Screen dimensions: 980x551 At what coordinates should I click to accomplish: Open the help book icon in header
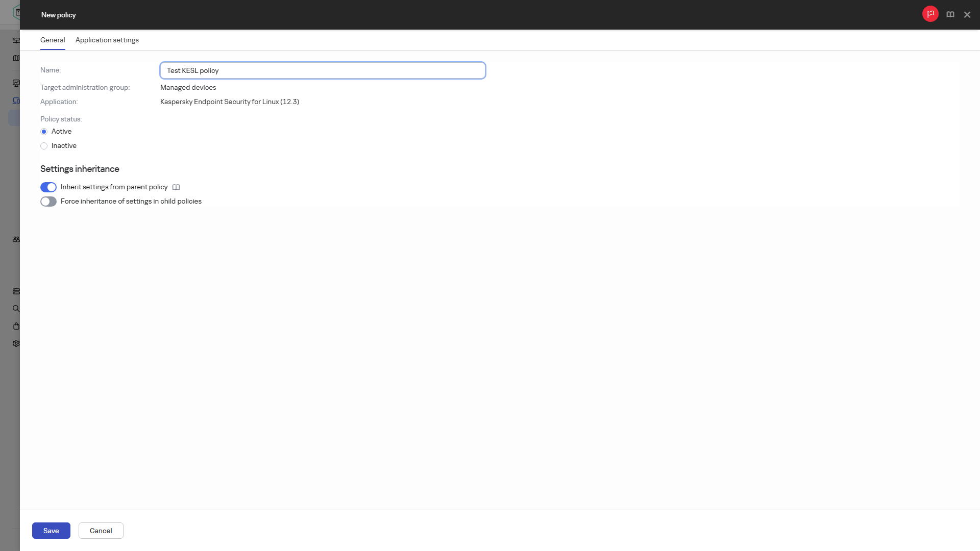(950, 15)
